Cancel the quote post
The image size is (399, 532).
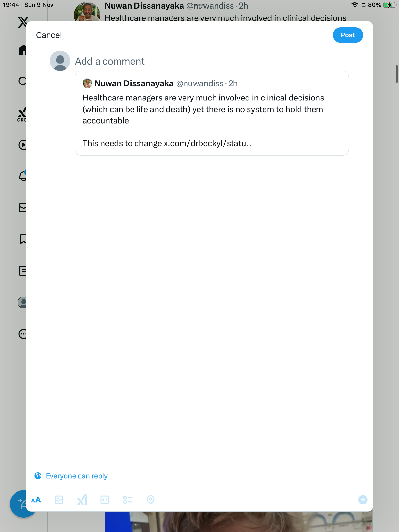pyautogui.click(x=49, y=35)
